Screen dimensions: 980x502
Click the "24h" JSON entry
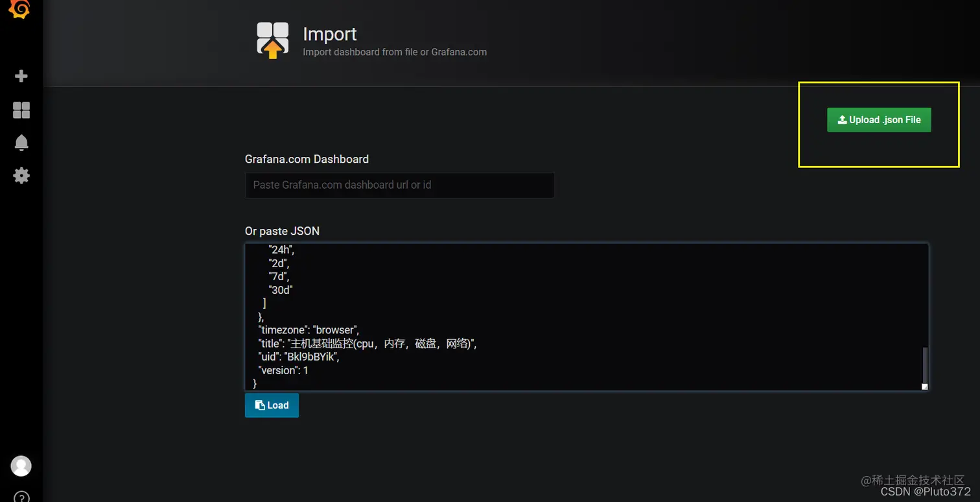(281, 250)
